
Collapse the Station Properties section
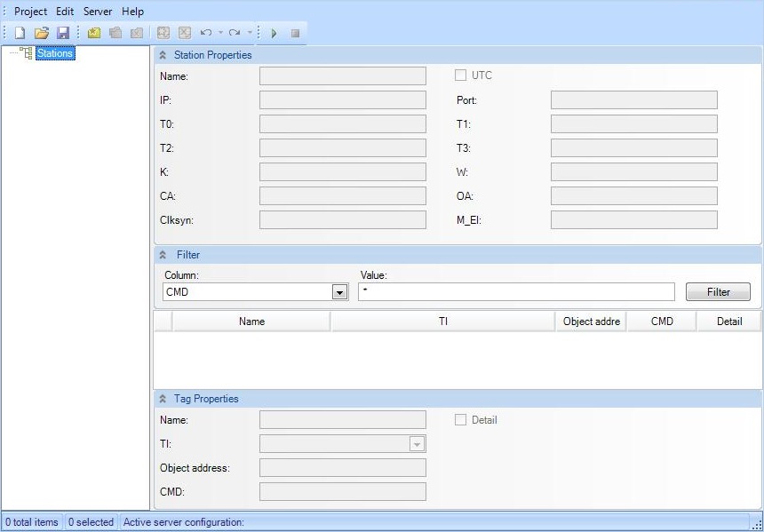(163, 55)
